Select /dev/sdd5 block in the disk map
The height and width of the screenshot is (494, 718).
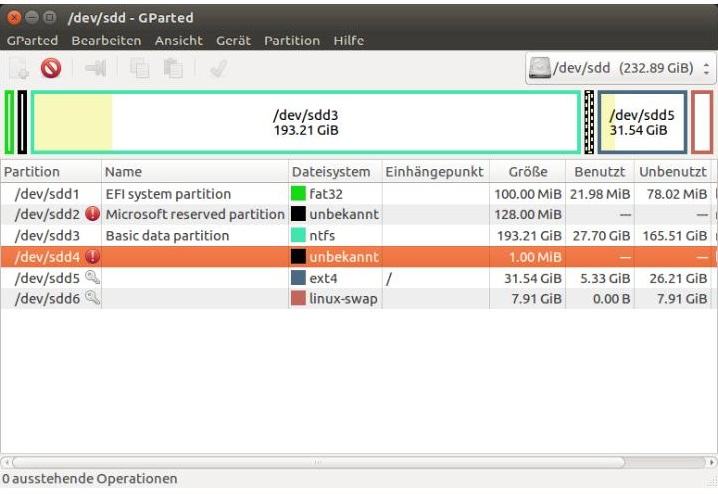click(642, 122)
